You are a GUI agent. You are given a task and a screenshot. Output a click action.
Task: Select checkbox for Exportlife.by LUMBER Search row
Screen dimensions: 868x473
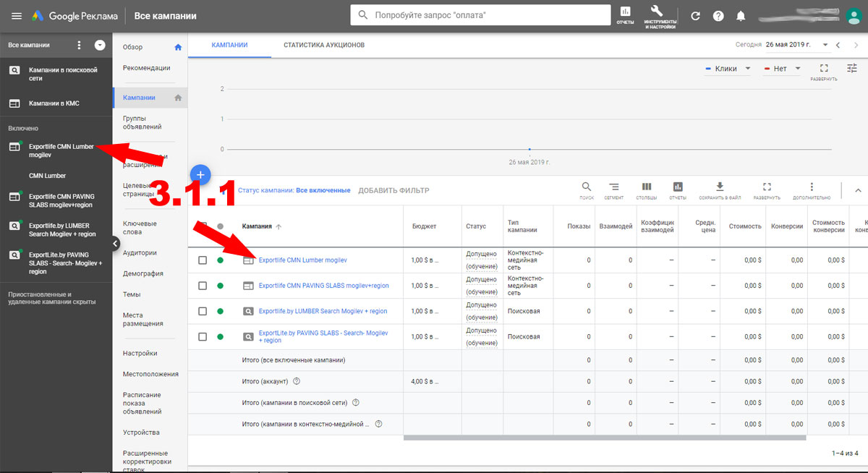pos(203,311)
